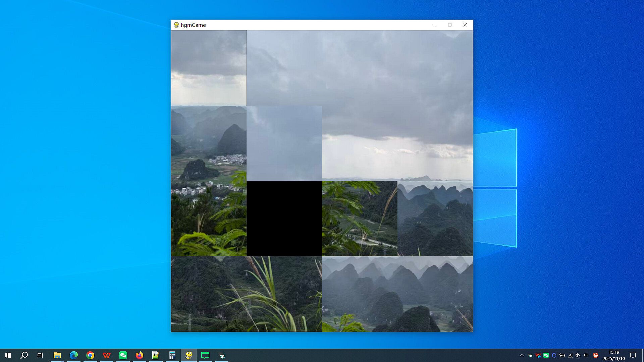644x362 pixels.
Task: Click the fern and road tile right of the gap
Action: click(360, 219)
